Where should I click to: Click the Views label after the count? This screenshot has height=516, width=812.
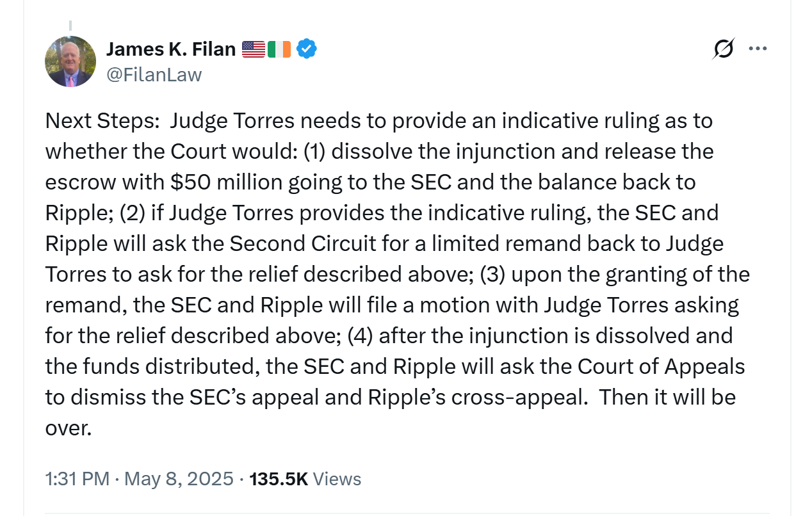(337, 479)
